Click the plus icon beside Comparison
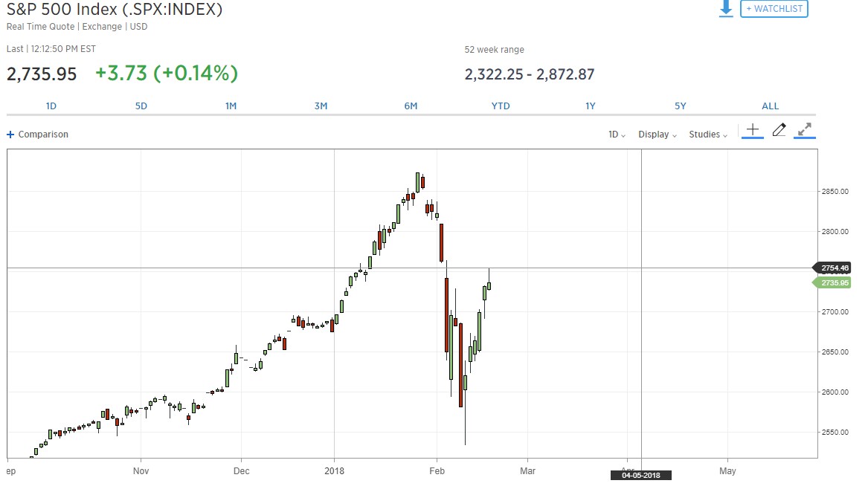The width and height of the screenshot is (868, 492). (x=10, y=135)
